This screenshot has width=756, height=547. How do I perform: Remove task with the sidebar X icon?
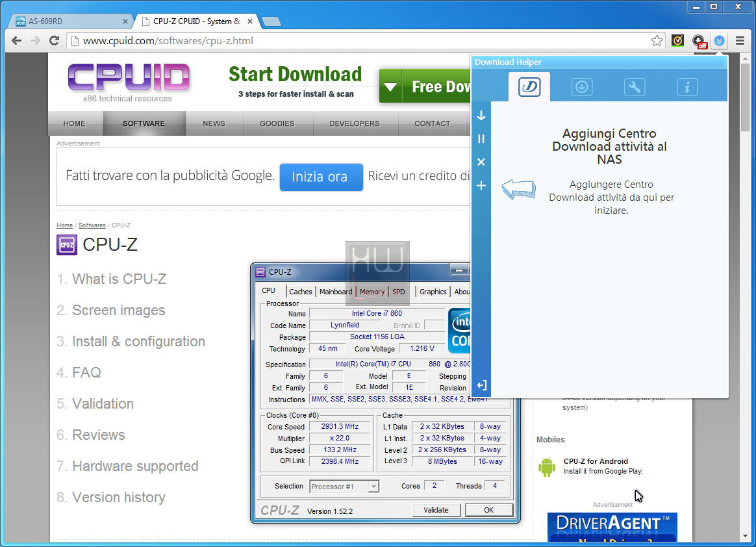point(481,162)
